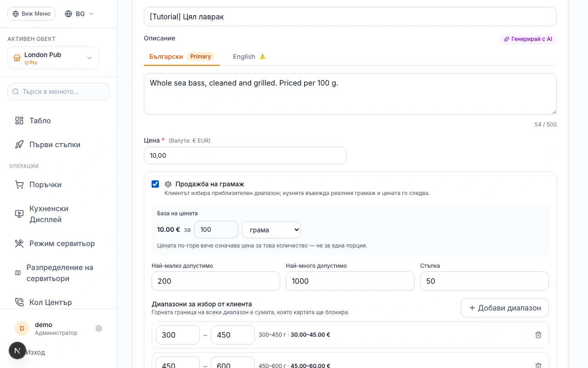Focus the Търси в менюто search field
The height and width of the screenshot is (368, 588).
59,92
